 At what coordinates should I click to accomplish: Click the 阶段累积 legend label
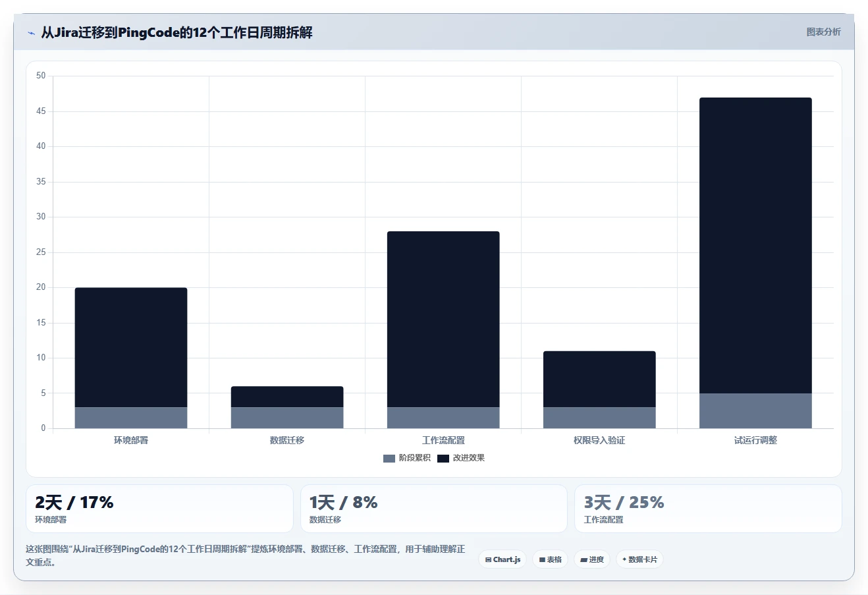(415, 458)
